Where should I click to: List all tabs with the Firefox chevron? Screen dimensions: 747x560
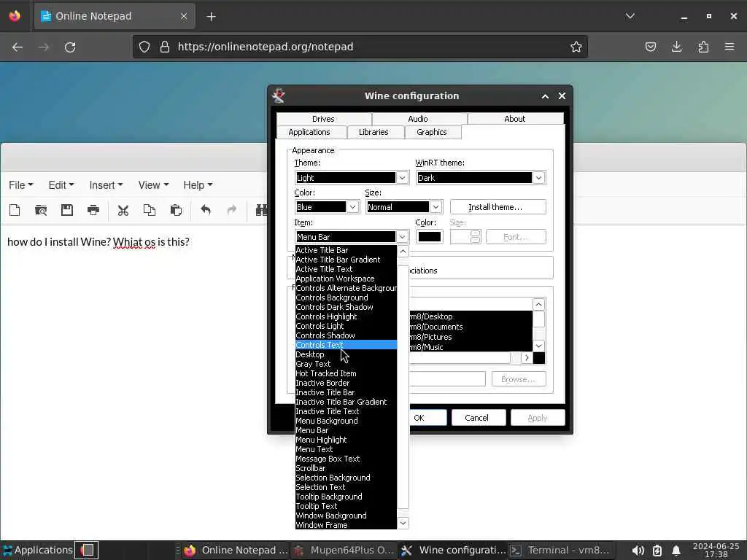coord(630,16)
